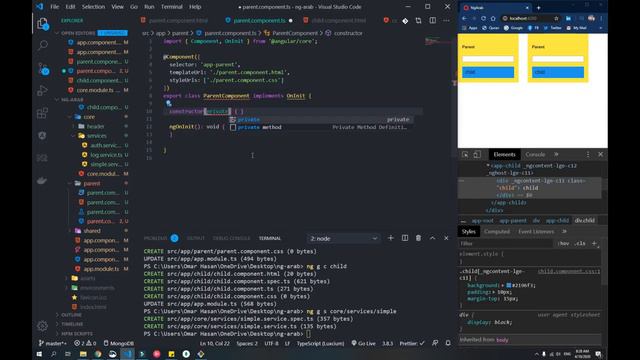Click the split editor right icon
Screen dimensions: 640x360
(x=432, y=20)
